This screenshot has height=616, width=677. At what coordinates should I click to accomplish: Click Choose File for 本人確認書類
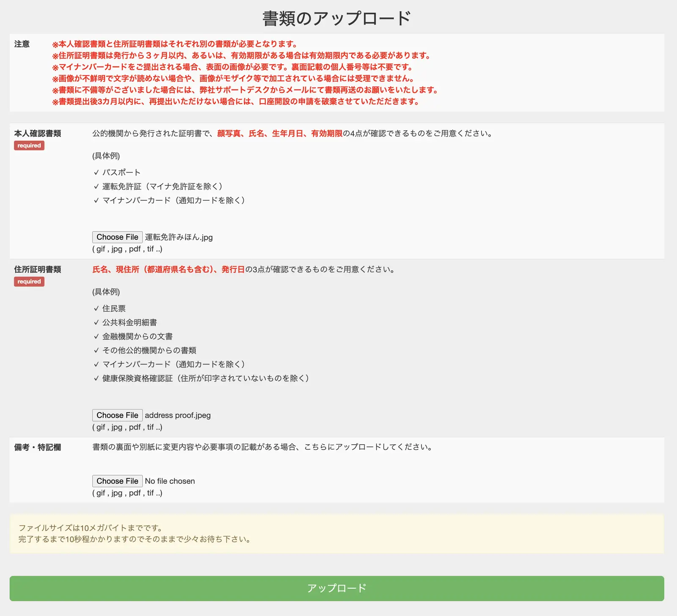117,237
